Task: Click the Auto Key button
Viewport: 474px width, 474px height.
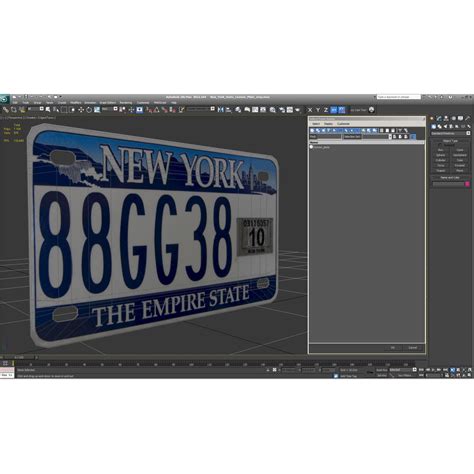Action: (382, 370)
